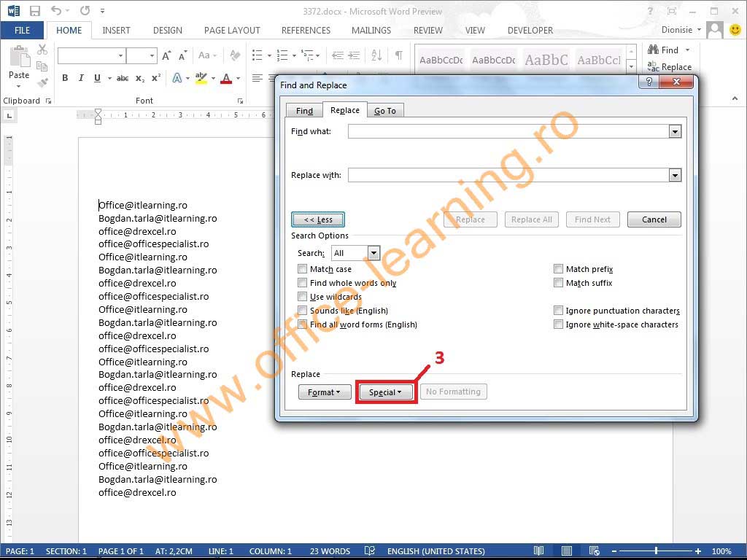
Task: Open the font name dropdown
Action: pyautogui.click(x=120, y=55)
